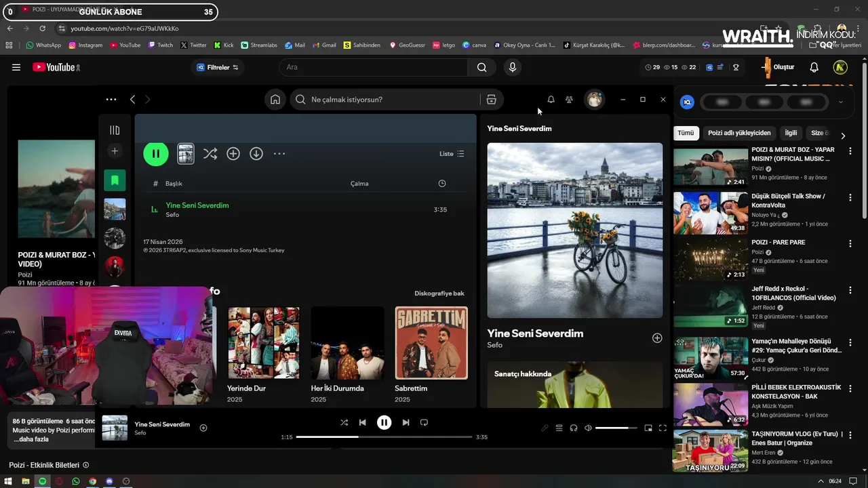Open the Twitch bookmark
Image resolution: width=868 pixels, height=488 pixels.
click(x=160, y=45)
